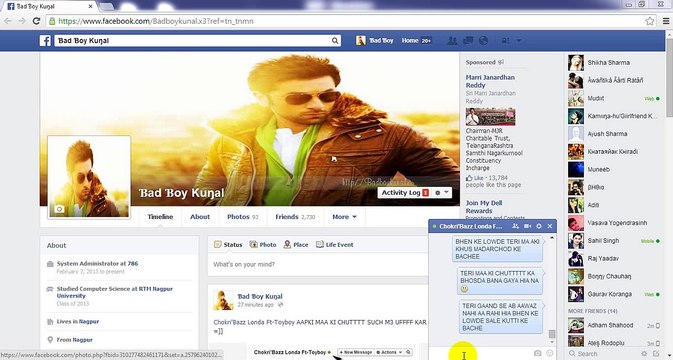
Task: Open Chrome menu hamburger icon
Action: click(x=666, y=21)
